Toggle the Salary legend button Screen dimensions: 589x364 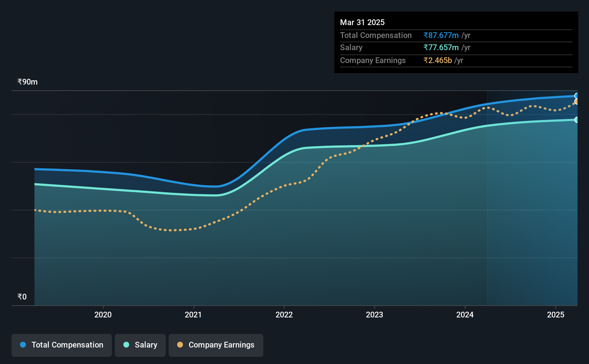click(x=140, y=345)
